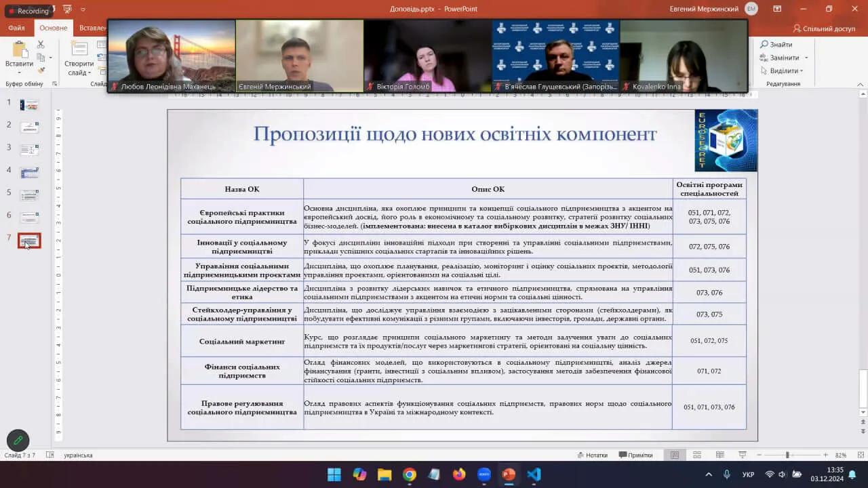Screen dimensions: 868x488
Task: Click the Paste clipboard icon
Action: point(19,49)
